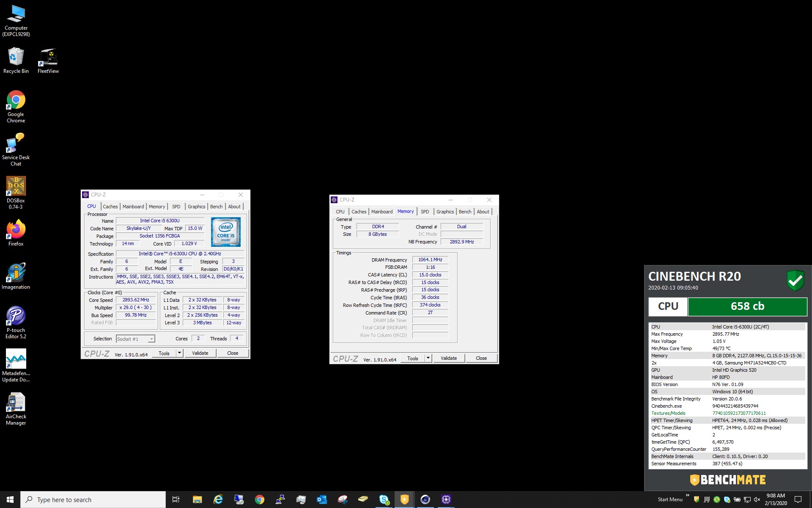Viewport: 812px width, 508px height.
Task: Expand Tools dropdown arrow in Memory CPU-Z window
Action: [428, 358]
